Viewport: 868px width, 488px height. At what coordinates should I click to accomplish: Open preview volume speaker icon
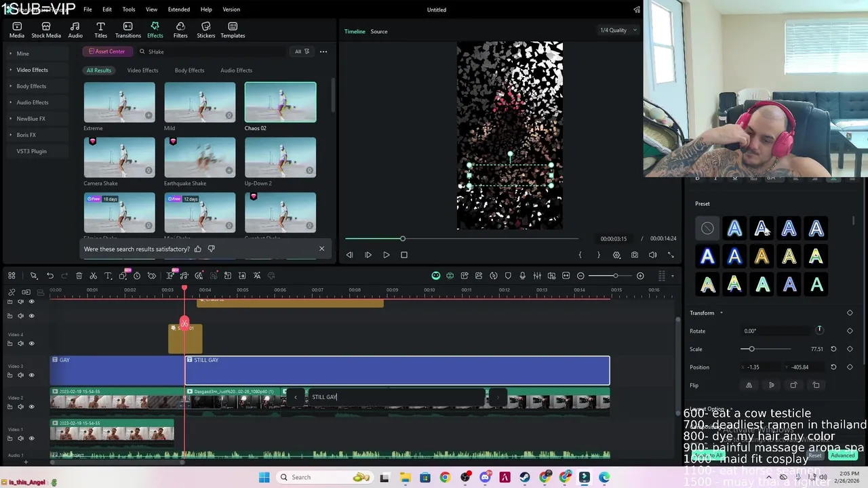(652, 255)
